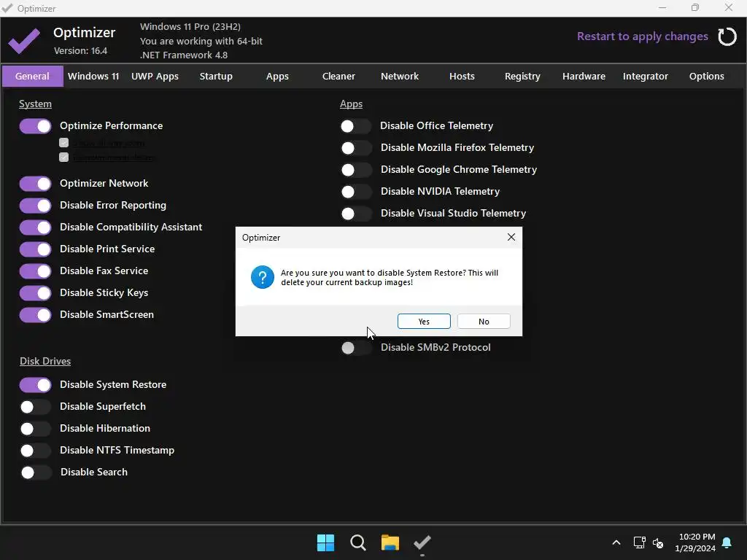Click the blue question mark dialog icon
This screenshot has height=560, width=747.
[x=263, y=277]
